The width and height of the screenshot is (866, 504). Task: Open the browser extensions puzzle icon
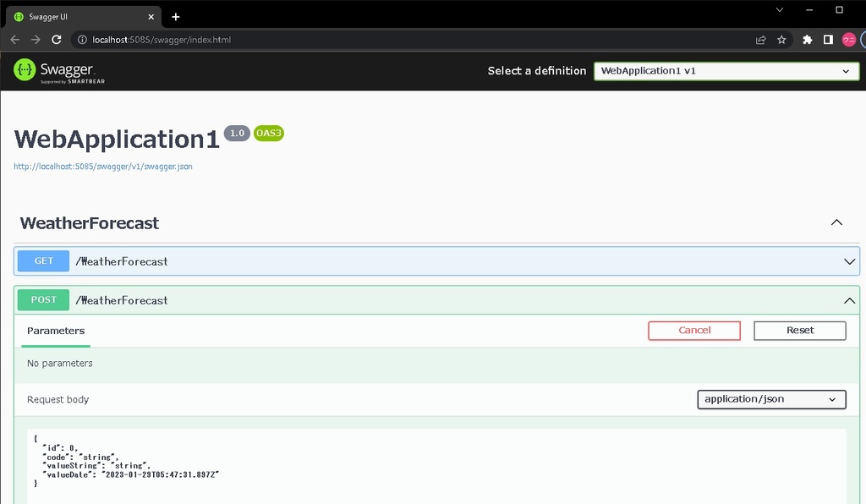coord(807,40)
